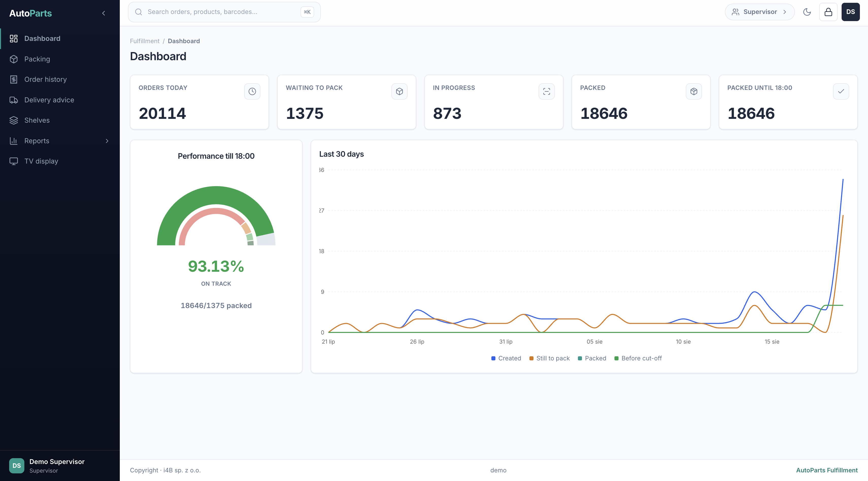Image resolution: width=868 pixels, height=481 pixels.
Task: Click the Demo Supervisor profile name
Action: [57, 462]
